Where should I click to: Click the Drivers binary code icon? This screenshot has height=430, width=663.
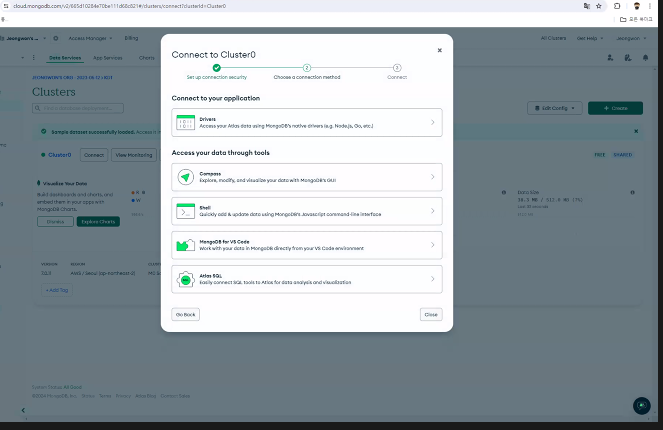pyautogui.click(x=185, y=123)
